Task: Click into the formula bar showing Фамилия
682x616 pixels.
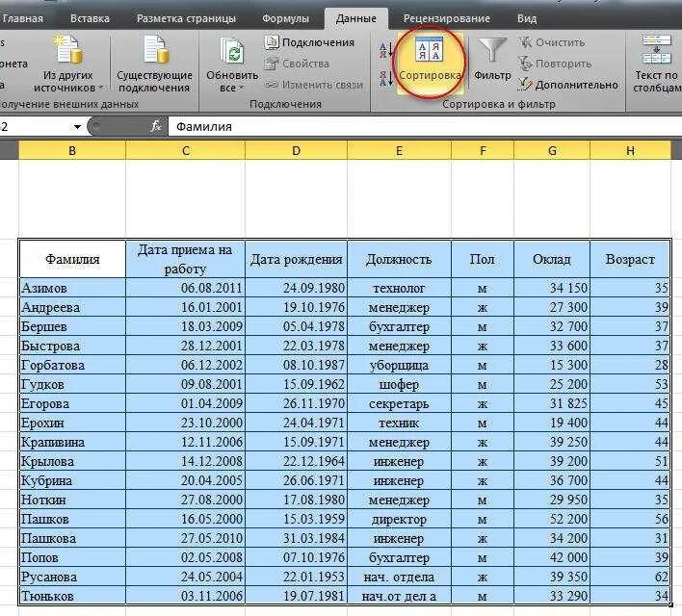Action: pos(425,126)
